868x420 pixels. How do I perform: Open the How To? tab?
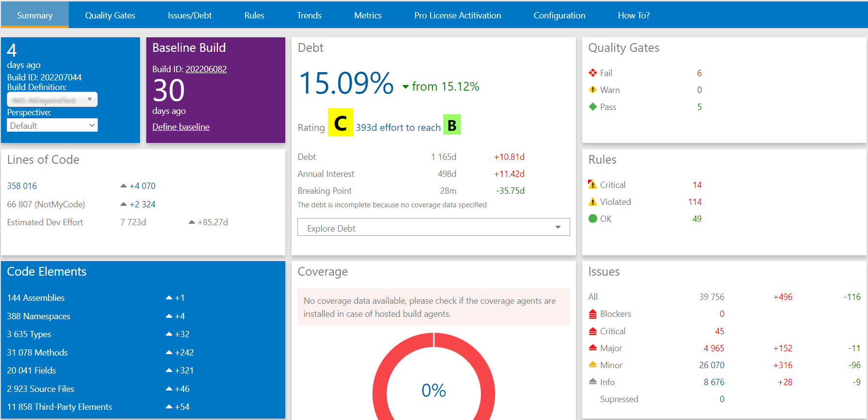point(634,15)
